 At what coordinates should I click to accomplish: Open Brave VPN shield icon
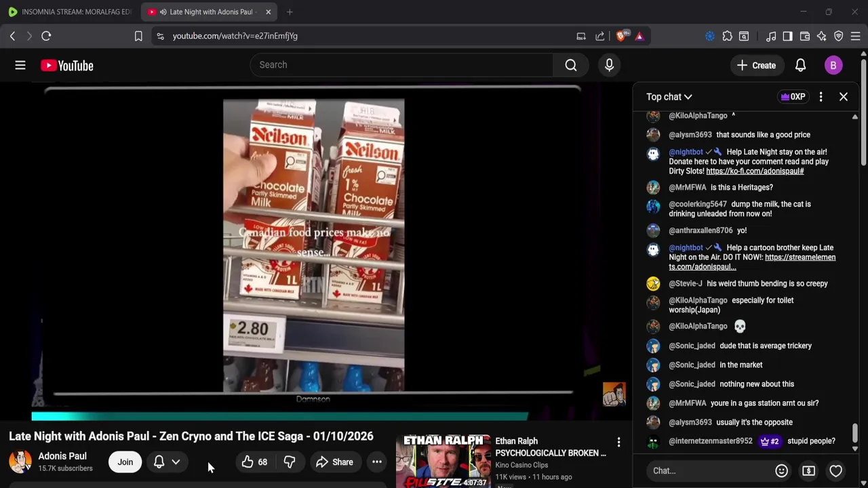click(x=839, y=36)
